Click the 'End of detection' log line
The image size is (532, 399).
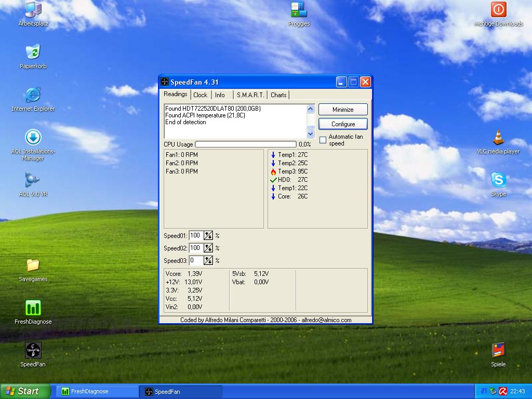pyautogui.click(x=185, y=122)
